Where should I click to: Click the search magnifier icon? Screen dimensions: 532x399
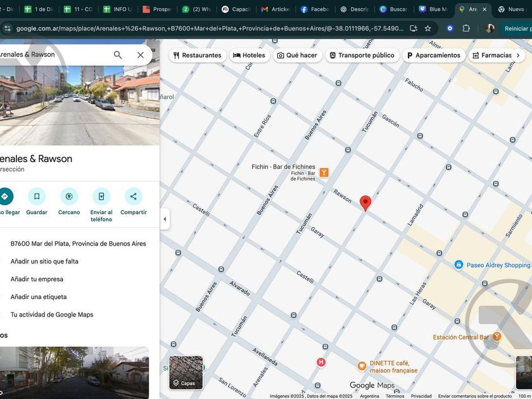point(118,55)
